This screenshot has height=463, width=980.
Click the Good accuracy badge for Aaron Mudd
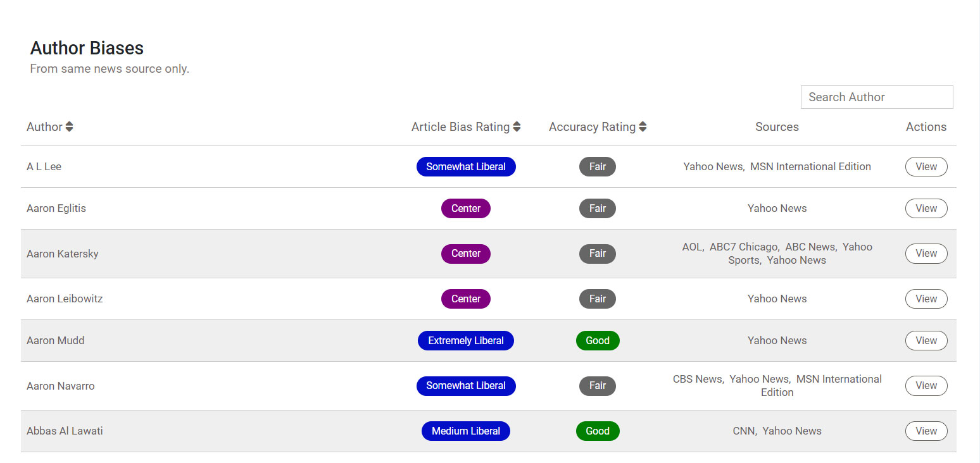click(x=597, y=341)
